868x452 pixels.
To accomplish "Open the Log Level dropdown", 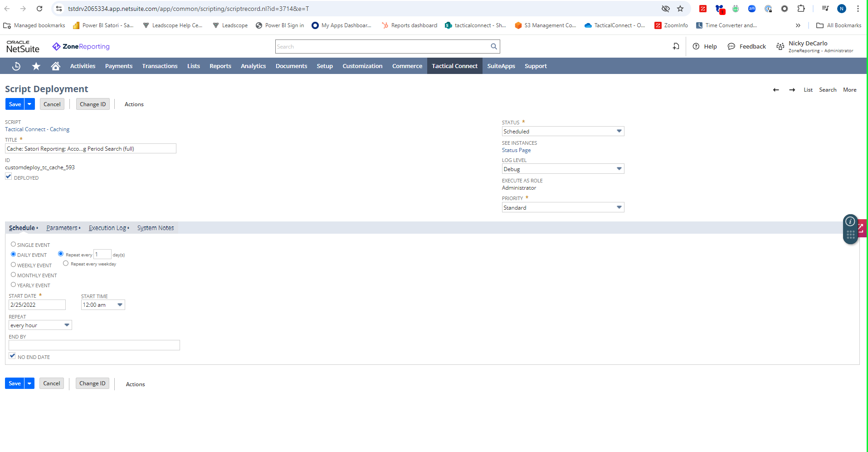I will click(563, 169).
